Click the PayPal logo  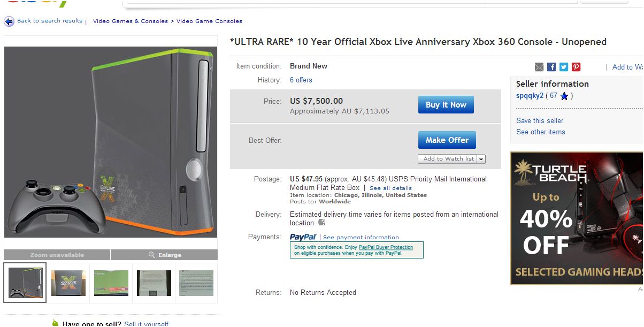point(303,237)
